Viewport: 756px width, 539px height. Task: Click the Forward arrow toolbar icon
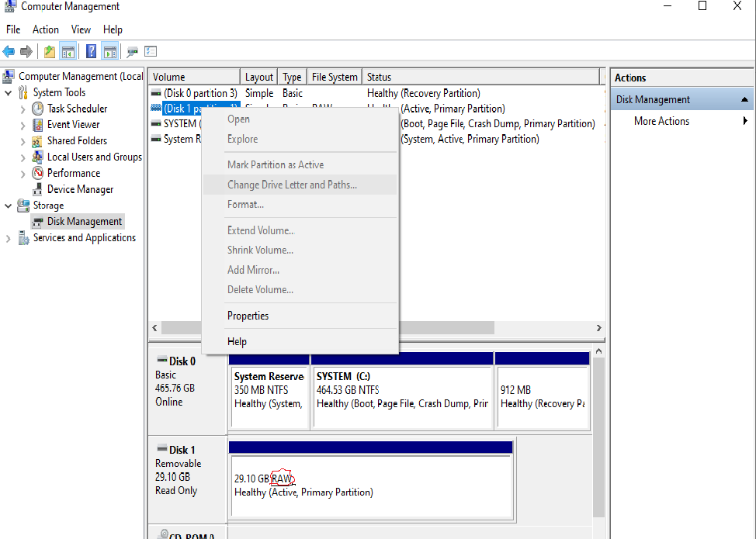tap(26, 51)
